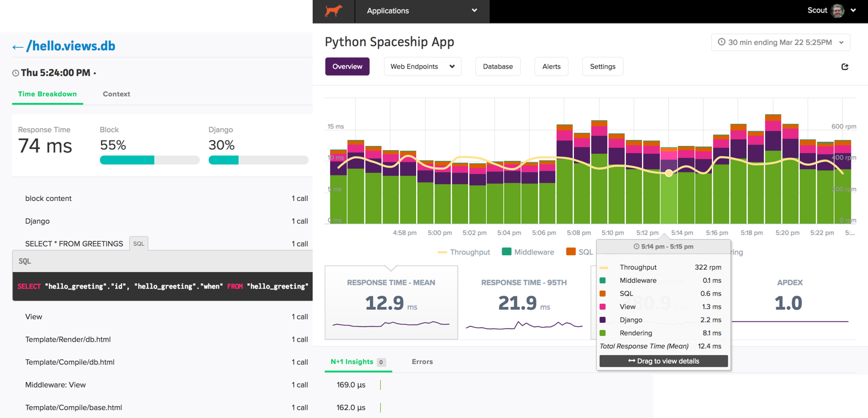This screenshot has width=868, height=418.
Task: Click the SQL tag next to SELECT * FROM GREETINGS
Action: [x=139, y=243]
